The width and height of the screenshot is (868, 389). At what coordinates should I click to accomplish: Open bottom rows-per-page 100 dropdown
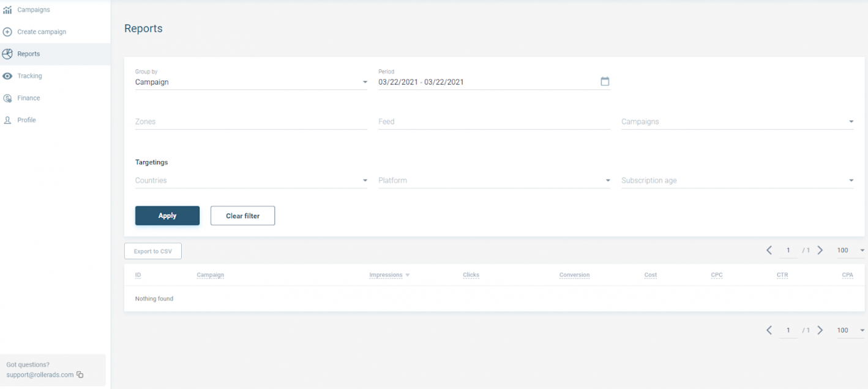tap(851, 330)
